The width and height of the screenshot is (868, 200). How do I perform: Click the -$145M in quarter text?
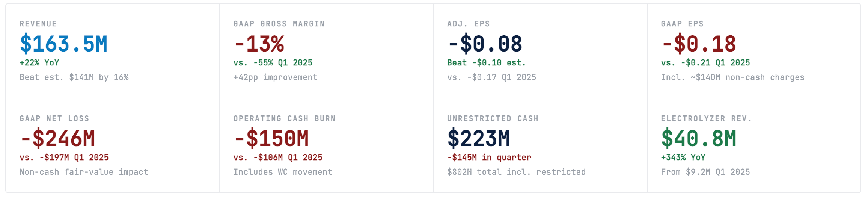[x=489, y=157]
